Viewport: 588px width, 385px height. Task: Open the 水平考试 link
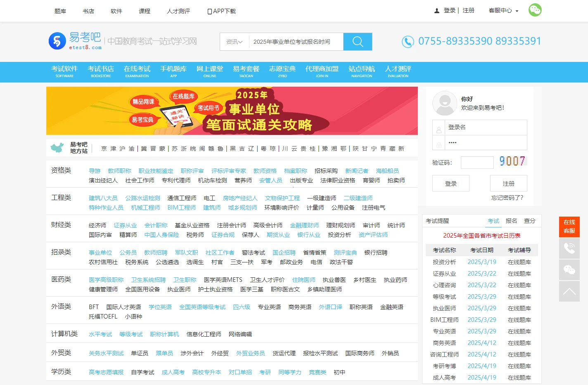coord(100,334)
